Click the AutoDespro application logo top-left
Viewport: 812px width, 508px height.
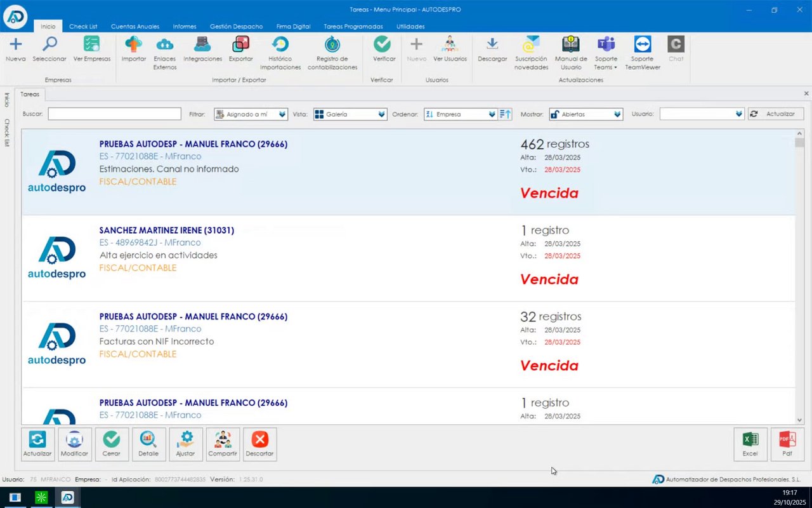tap(15, 16)
